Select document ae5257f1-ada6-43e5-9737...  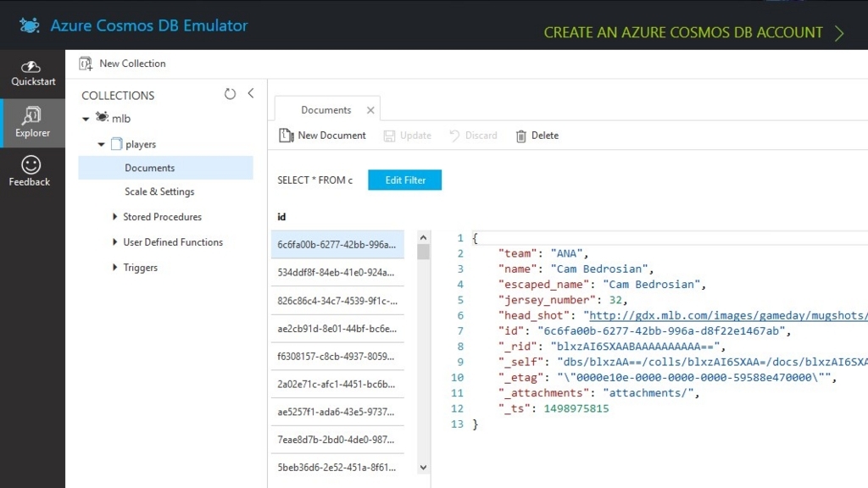[x=337, y=412]
